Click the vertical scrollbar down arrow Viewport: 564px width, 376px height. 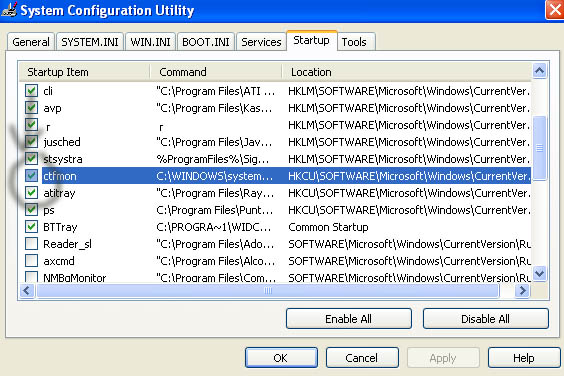click(x=540, y=274)
